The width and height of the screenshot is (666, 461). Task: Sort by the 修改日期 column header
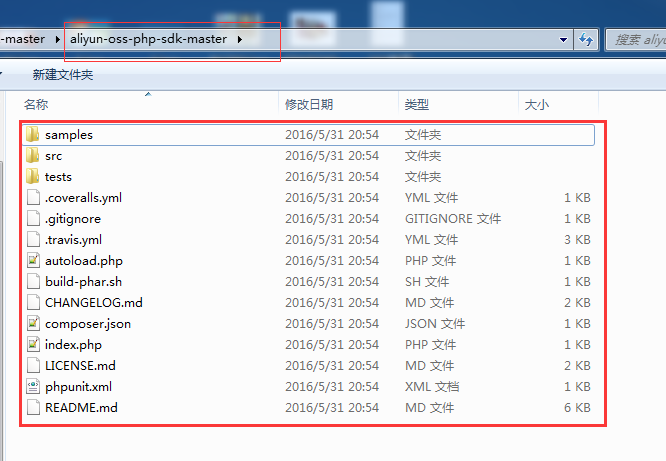tap(309, 105)
